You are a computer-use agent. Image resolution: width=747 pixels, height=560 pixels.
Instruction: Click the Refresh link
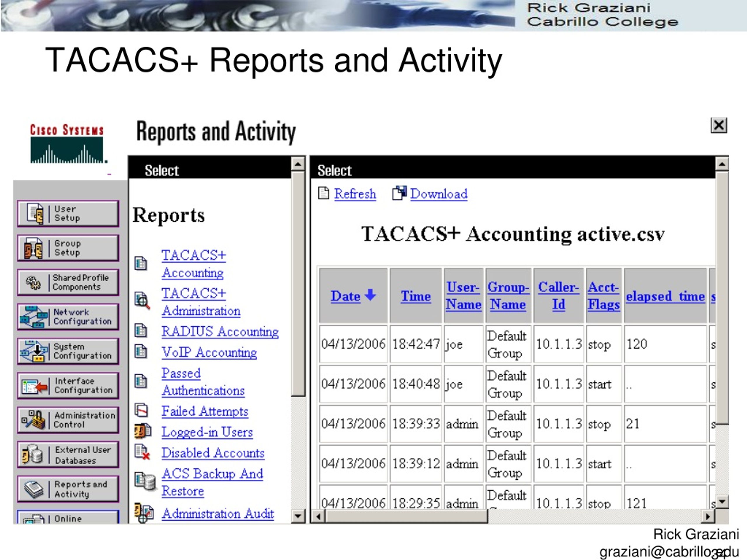[355, 194]
